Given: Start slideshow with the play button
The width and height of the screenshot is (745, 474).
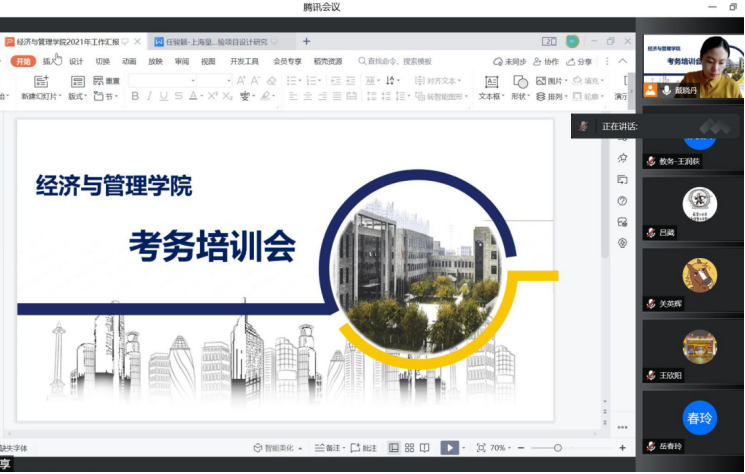Looking at the screenshot, I should click(449, 448).
